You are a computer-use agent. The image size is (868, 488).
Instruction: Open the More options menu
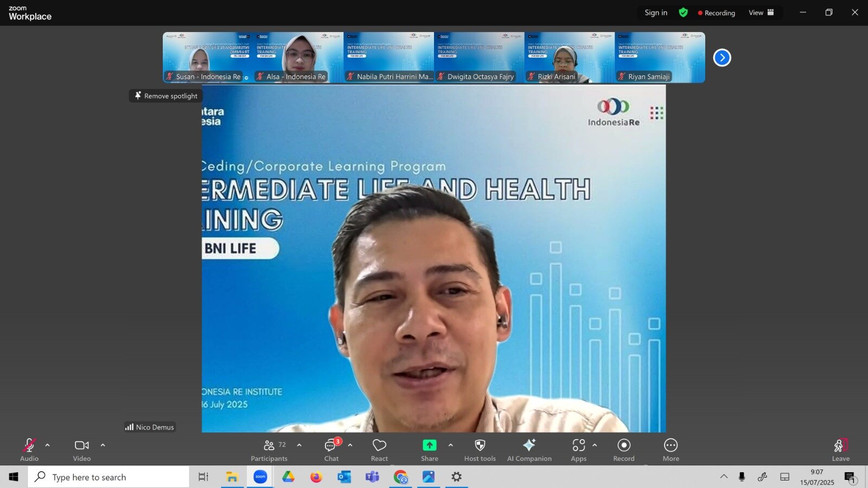pos(671,450)
